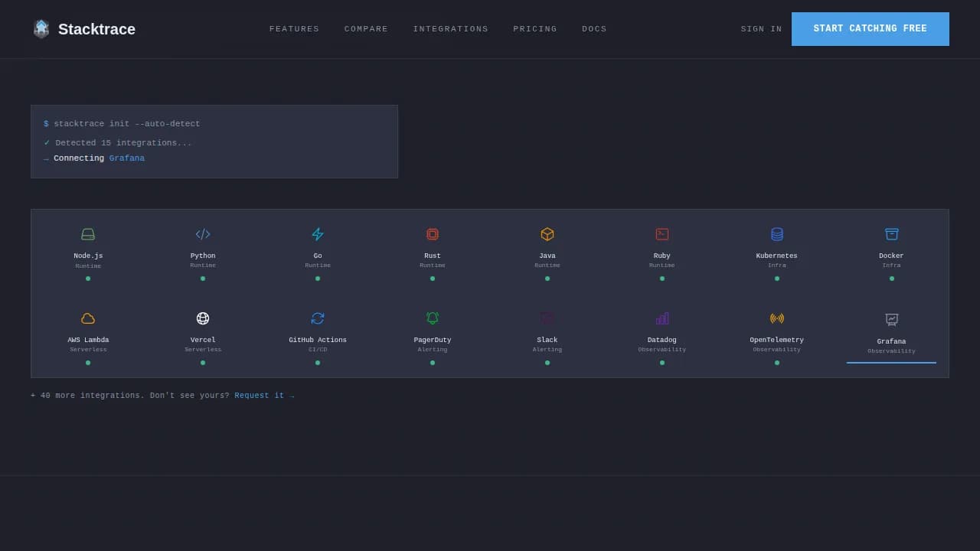Select the Java box icon
This screenshot has width=980, height=551.
click(x=547, y=234)
